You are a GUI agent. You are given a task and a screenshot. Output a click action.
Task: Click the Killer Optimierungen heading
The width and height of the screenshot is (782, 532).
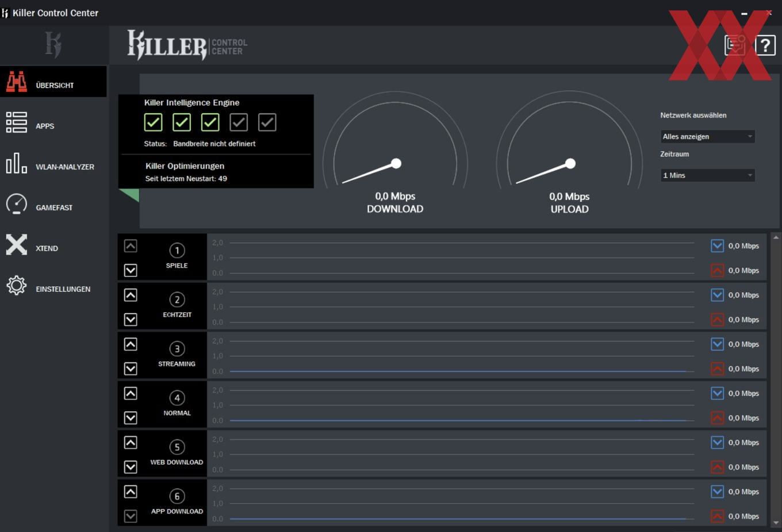click(x=185, y=166)
